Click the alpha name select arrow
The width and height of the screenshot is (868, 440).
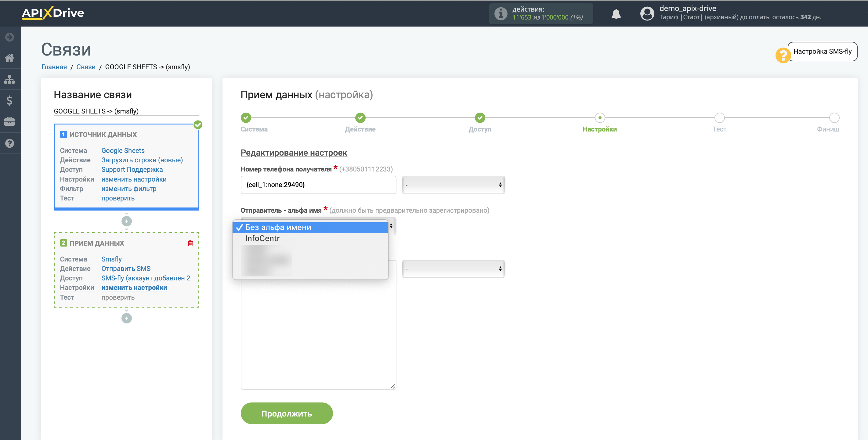(392, 226)
